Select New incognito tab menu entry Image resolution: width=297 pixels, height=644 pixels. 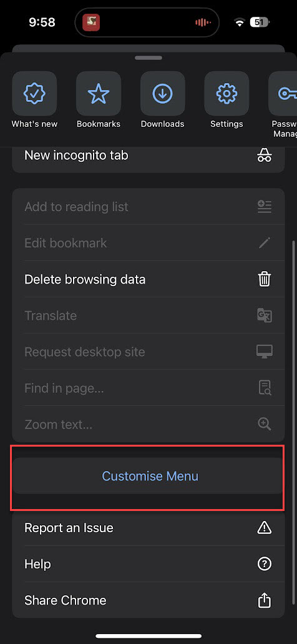click(148, 156)
